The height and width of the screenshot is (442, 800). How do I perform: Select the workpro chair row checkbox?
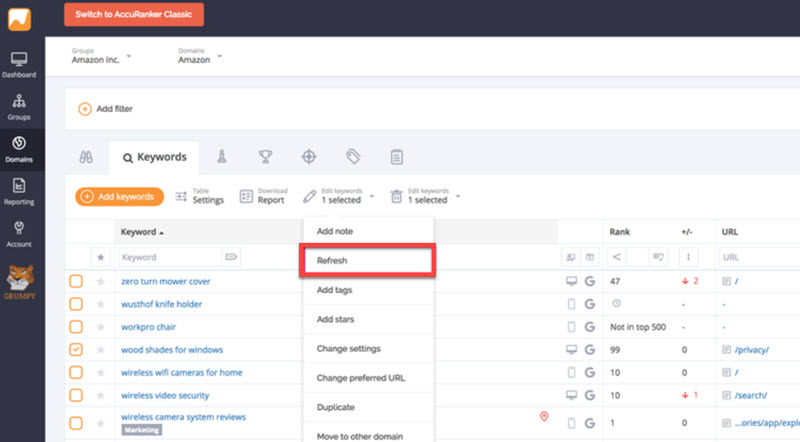[76, 327]
